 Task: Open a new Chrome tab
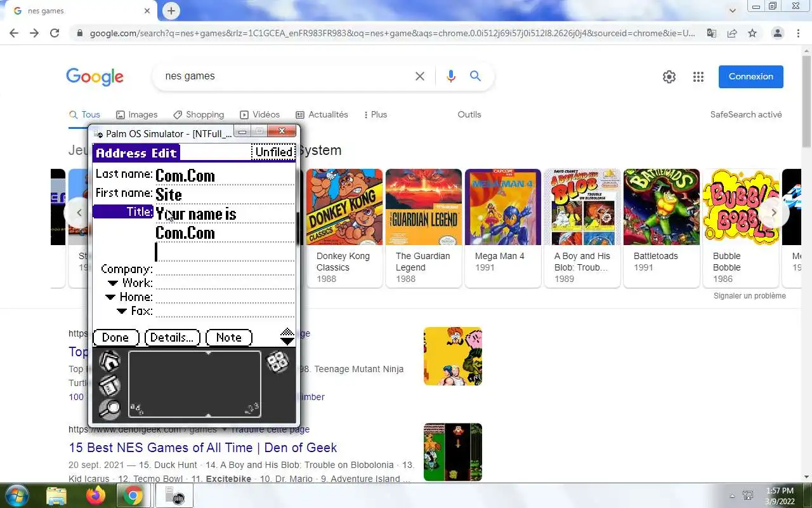point(171,11)
